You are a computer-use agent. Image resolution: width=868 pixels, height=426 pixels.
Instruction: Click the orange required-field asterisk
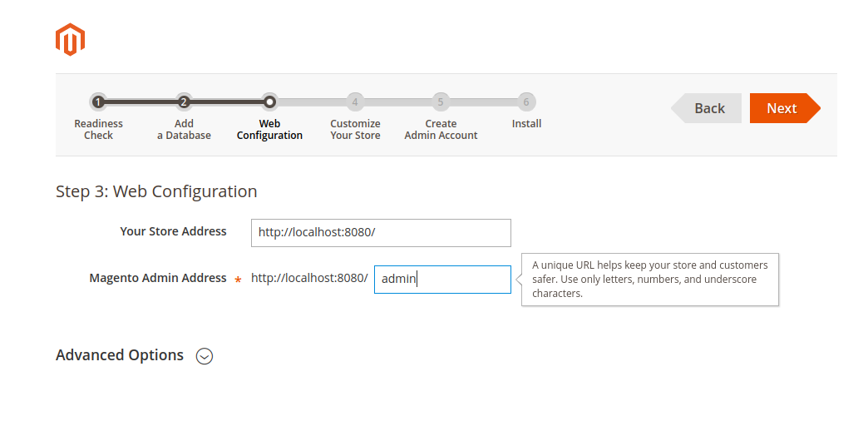[238, 280]
